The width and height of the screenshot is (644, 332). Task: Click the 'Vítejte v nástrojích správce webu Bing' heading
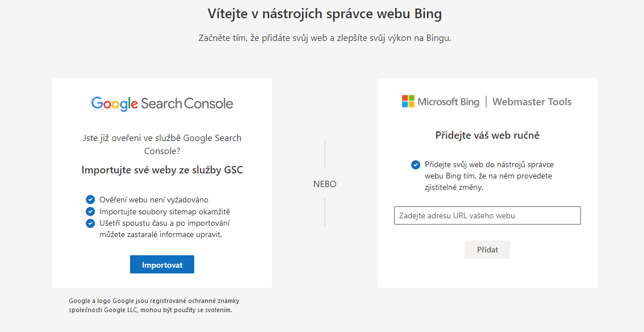[x=324, y=13]
